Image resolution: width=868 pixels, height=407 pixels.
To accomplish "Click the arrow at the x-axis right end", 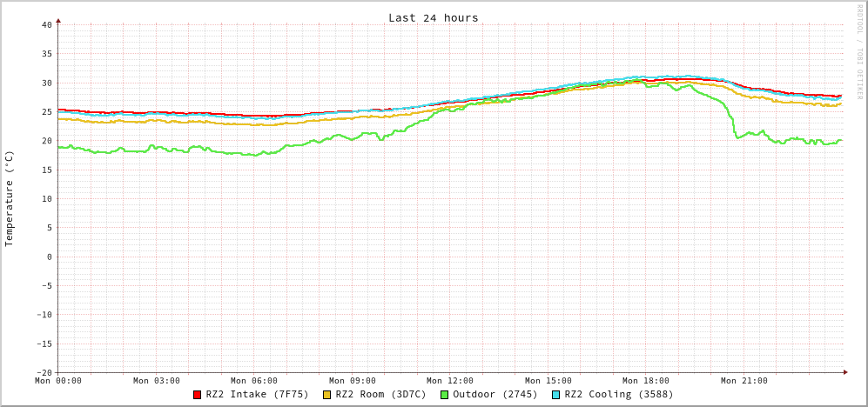I will coord(844,372).
